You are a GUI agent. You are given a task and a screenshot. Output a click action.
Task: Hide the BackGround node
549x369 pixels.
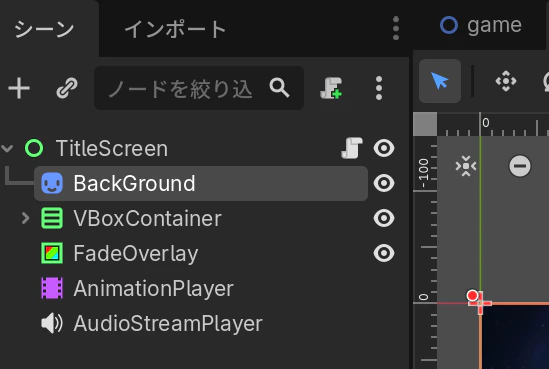[384, 183]
